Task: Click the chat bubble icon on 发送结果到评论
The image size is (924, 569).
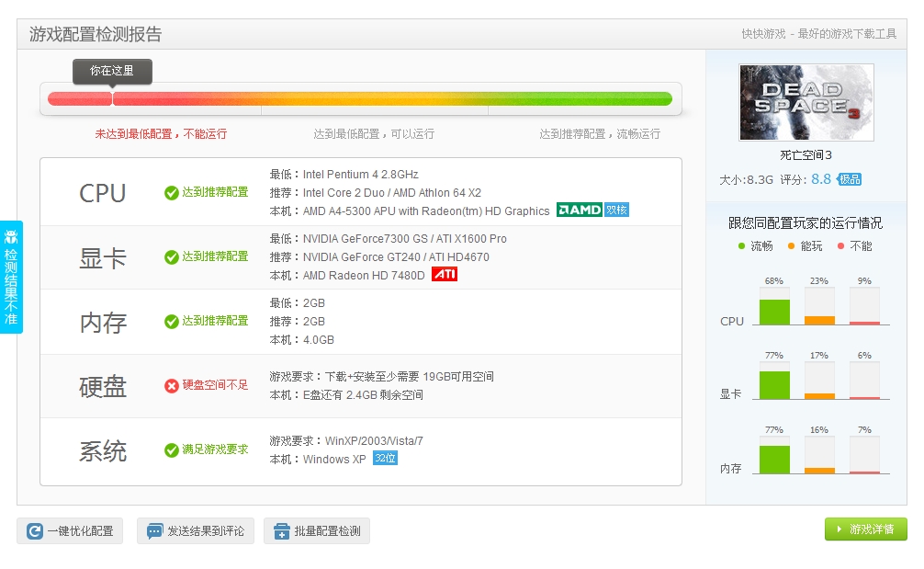Action: pyautogui.click(x=155, y=530)
